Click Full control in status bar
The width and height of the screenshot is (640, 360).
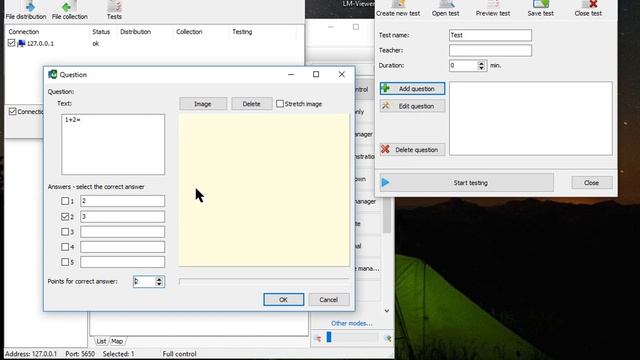[x=179, y=354]
